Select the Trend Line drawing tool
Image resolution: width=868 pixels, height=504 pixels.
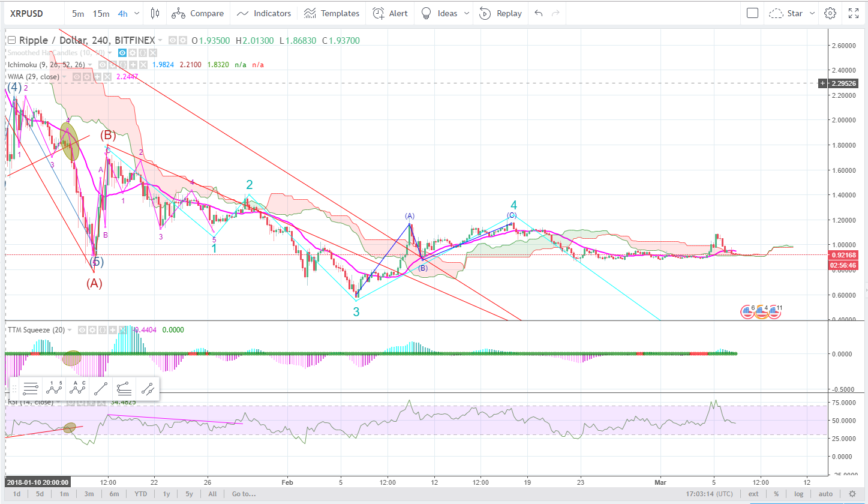(101, 388)
